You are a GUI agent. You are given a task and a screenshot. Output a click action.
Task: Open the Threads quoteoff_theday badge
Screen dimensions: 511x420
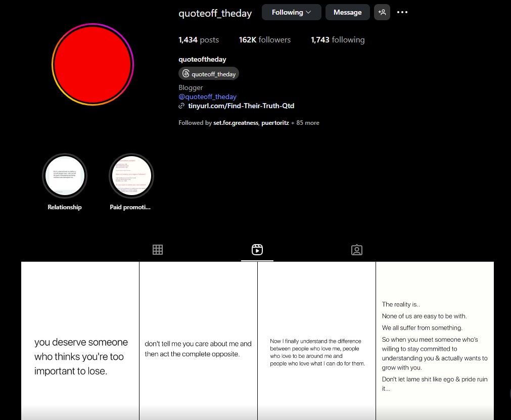click(209, 74)
